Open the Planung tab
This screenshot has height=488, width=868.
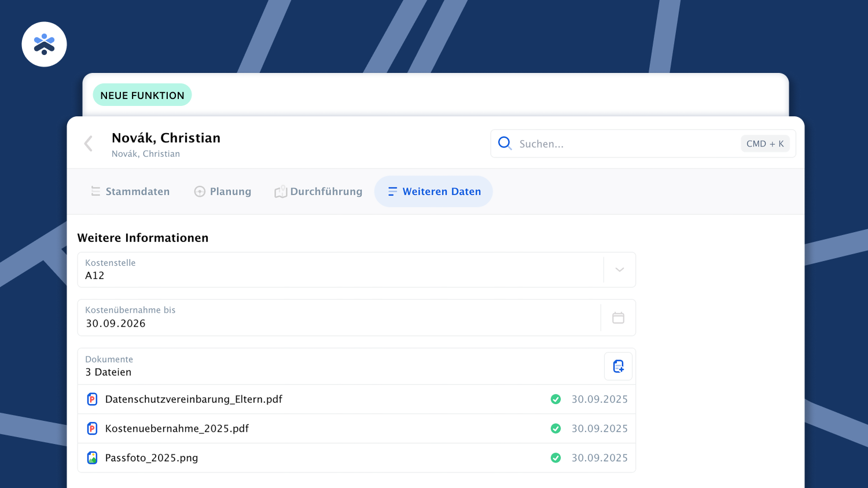pyautogui.click(x=223, y=192)
